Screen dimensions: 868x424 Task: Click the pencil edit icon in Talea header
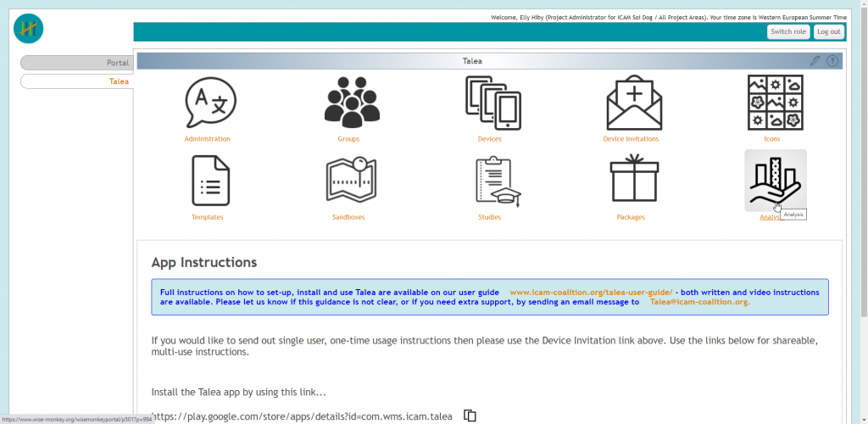tap(815, 61)
